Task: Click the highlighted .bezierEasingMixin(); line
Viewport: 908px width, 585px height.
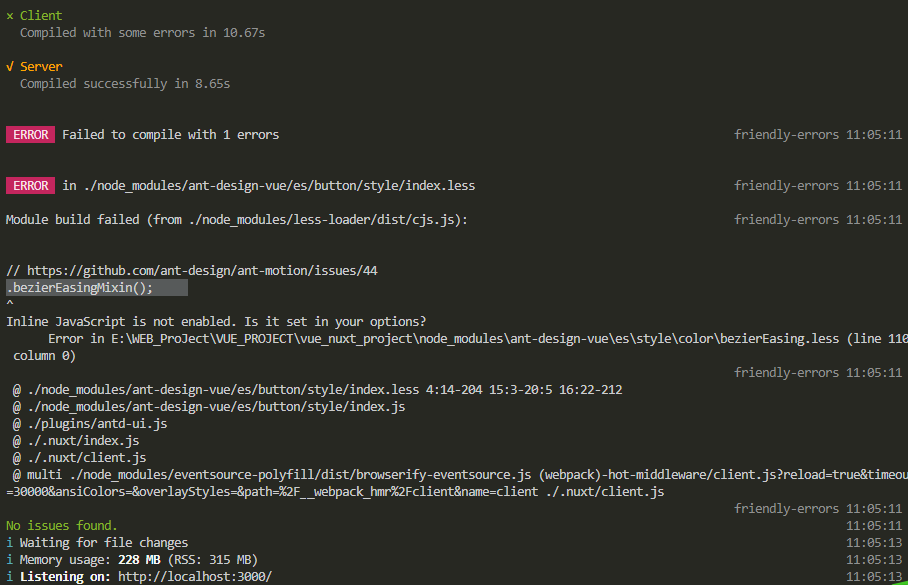Action: tap(96, 288)
